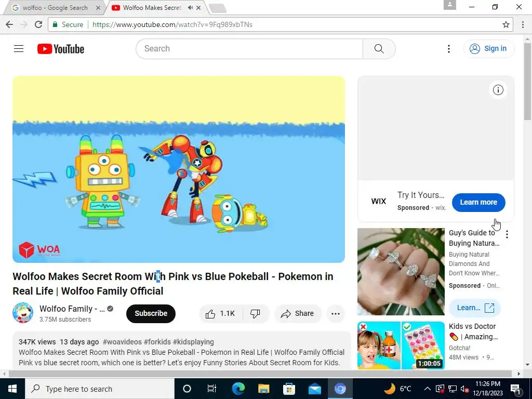Screen dimensions: 532x399
Task: Share the Wolfoo video
Action: [x=298, y=313]
